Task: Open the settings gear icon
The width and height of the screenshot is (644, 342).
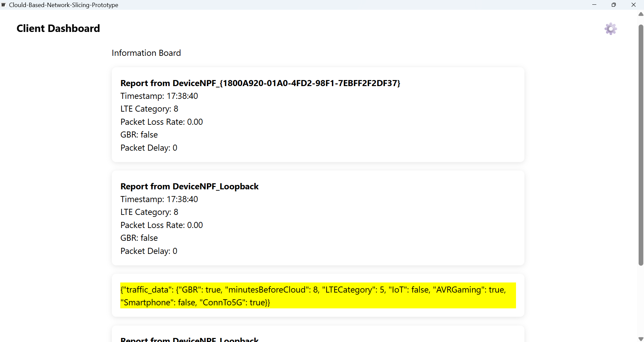Action: 610,29
